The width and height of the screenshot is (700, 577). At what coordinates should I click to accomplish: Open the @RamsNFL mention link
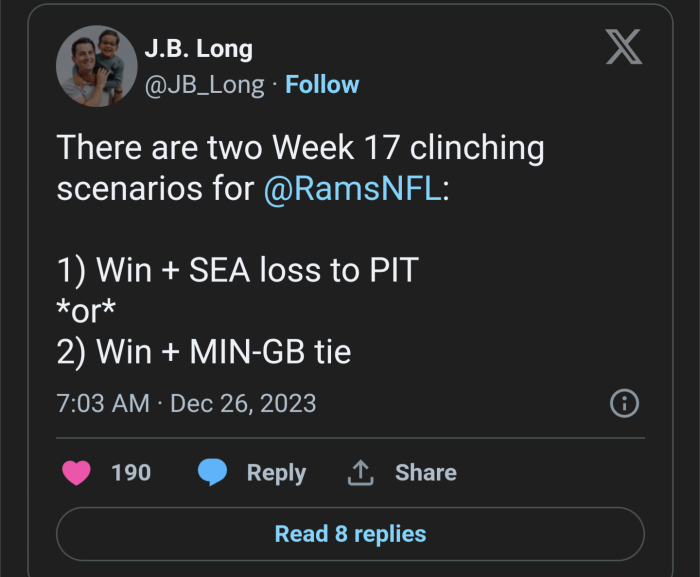[x=352, y=189]
